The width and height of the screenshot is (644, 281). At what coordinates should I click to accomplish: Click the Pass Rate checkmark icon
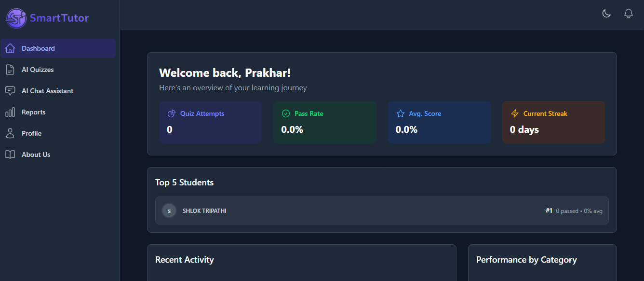click(x=285, y=113)
